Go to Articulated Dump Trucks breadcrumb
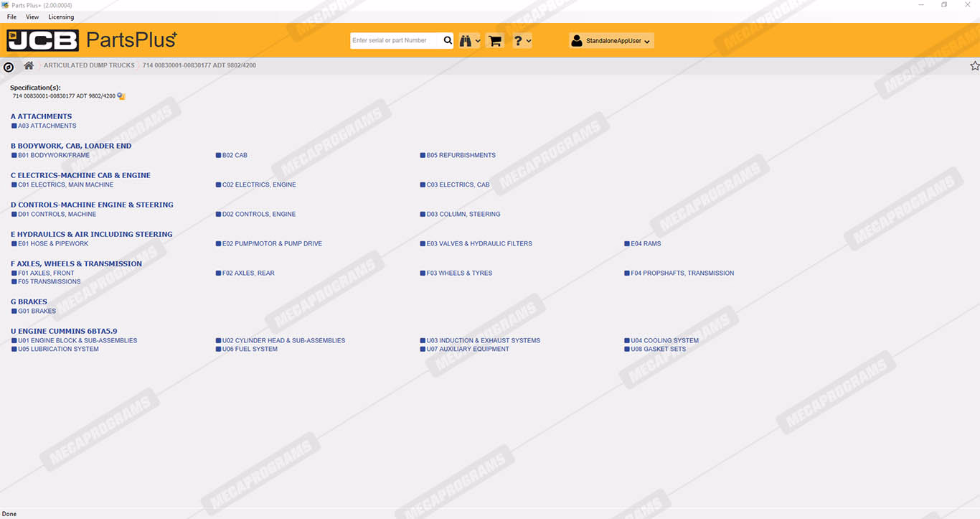 [x=89, y=65]
